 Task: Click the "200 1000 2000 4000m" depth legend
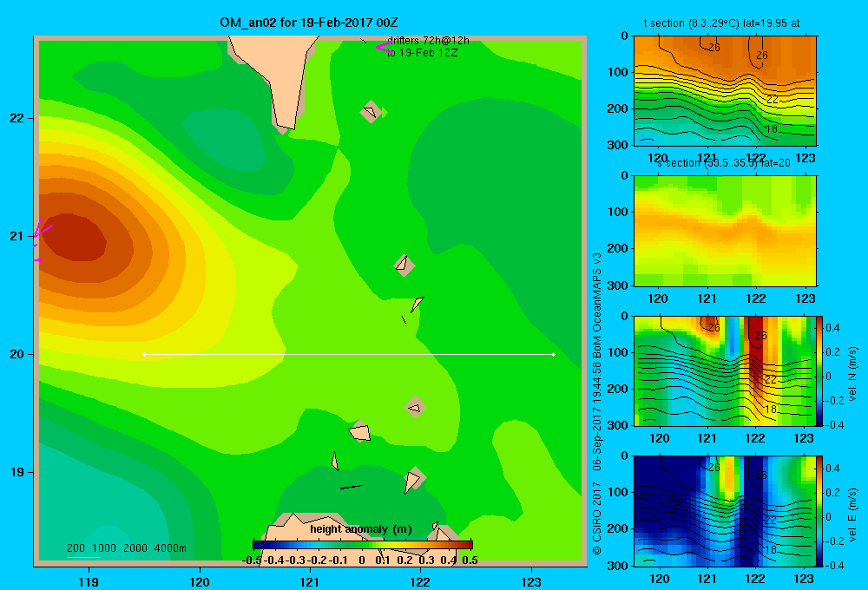tap(127, 548)
